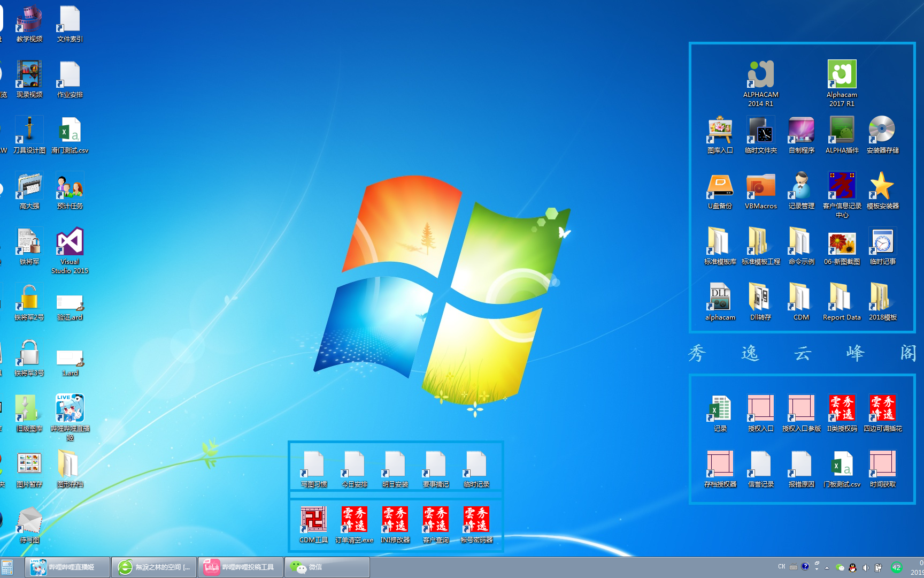Image resolution: width=924 pixels, height=578 pixels.
Task: Switch to 哔哩哔哩直播姬 taskbar window
Action: (x=67, y=567)
